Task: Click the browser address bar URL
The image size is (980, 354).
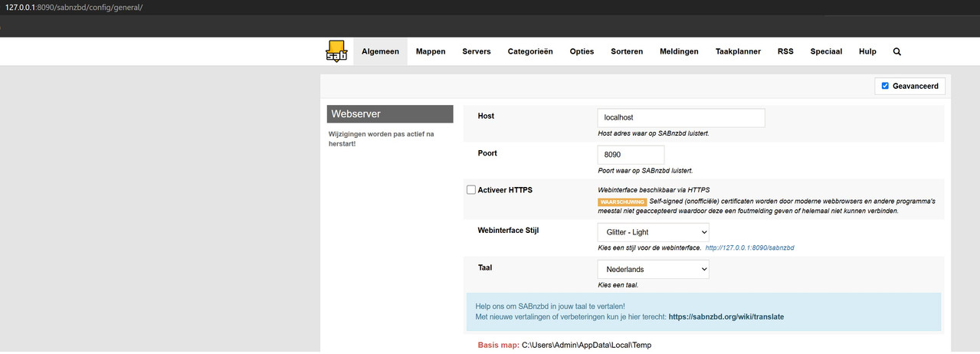Action: click(74, 7)
